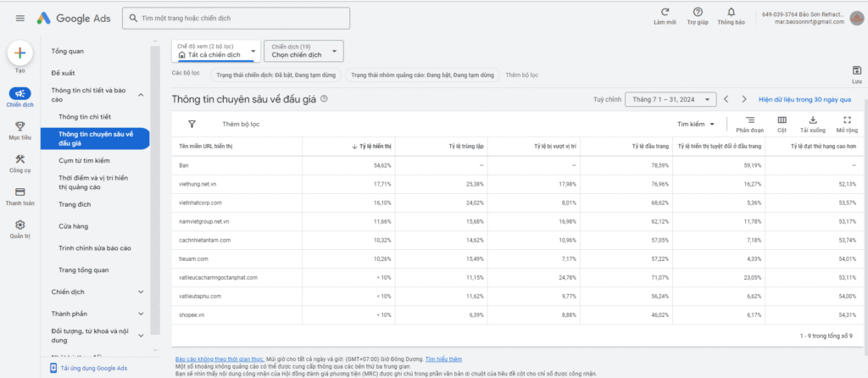Open the Tìm kiếm dropdown
The width and height of the screenshot is (868, 378).
(x=696, y=124)
